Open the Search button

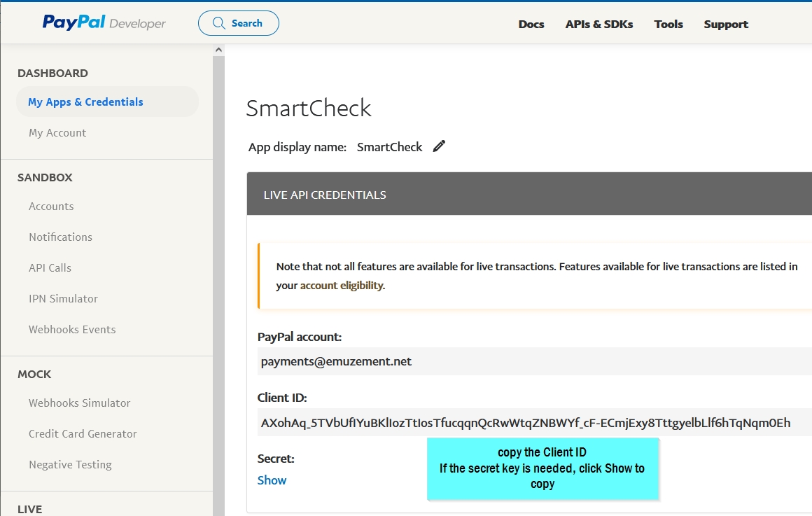click(238, 23)
